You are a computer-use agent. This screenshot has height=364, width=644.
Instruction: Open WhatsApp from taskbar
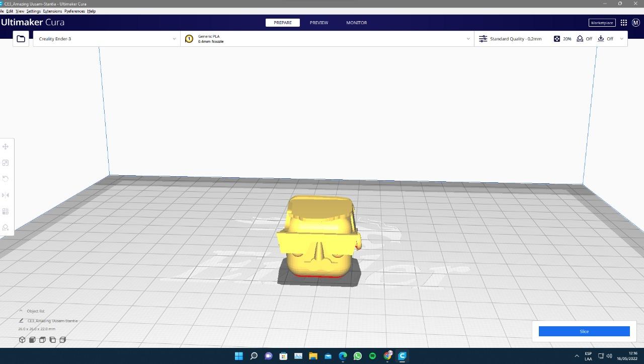click(358, 356)
